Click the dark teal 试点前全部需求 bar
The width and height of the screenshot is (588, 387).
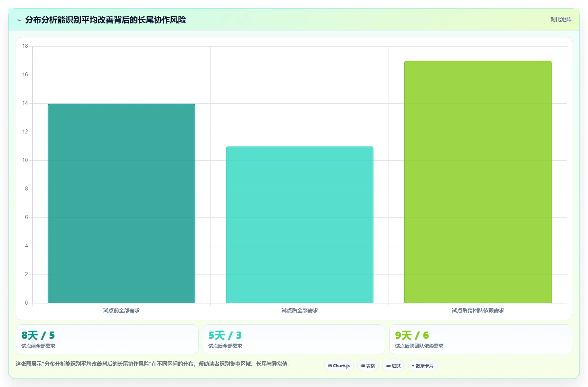tap(121, 203)
